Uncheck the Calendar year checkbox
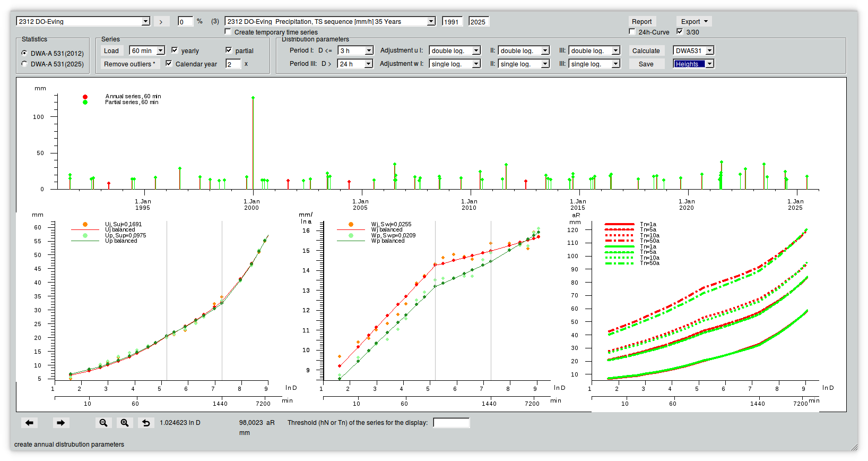Image resolution: width=868 pixels, height=461 pixels. coord(169,63)
